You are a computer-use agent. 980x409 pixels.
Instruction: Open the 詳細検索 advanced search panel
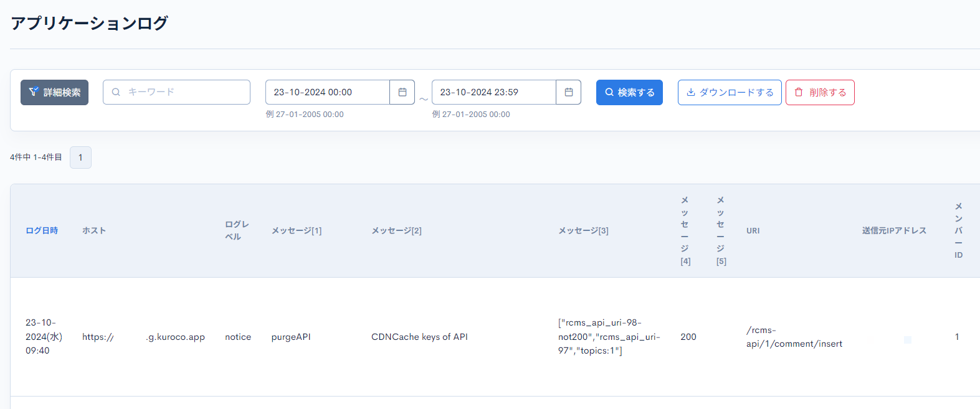pos(54,92)
